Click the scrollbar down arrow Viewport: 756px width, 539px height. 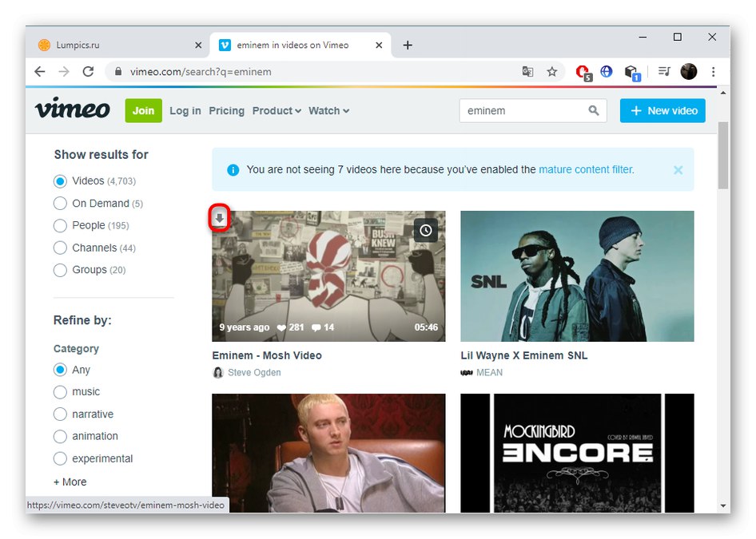tap(722, 505)
